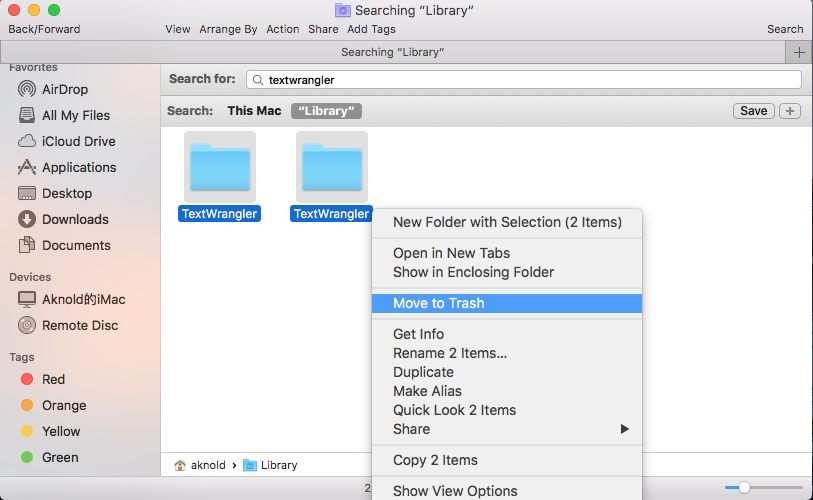This screenshot has height=500, width=813.
Task: Click the Library folder icon in path bar
Action: 250,465
